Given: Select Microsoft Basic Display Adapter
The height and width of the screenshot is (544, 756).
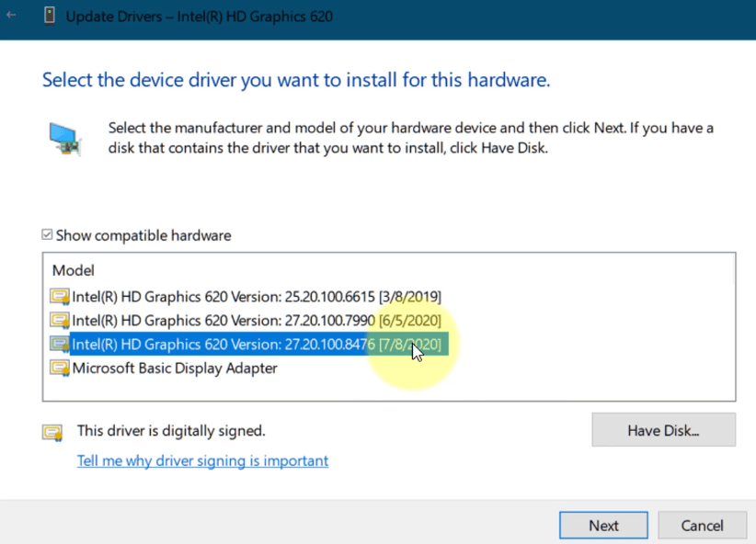Looking at the screenshot, I should click(x=175, y=368).
